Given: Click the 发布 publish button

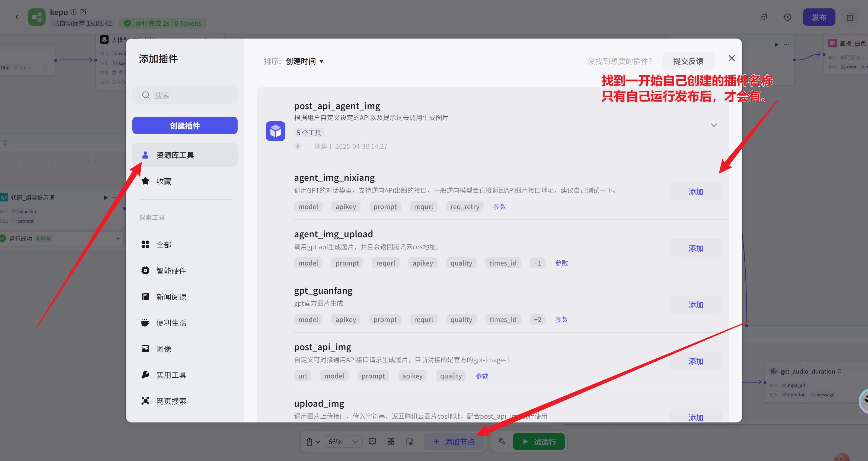Looking at the screenshot, I should (x=819, y=17).
